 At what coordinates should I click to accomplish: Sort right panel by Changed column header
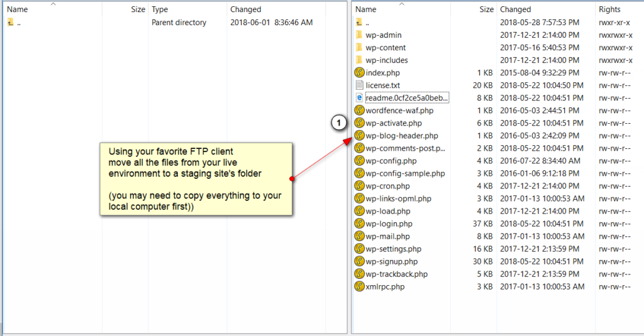tap(515, 9)
